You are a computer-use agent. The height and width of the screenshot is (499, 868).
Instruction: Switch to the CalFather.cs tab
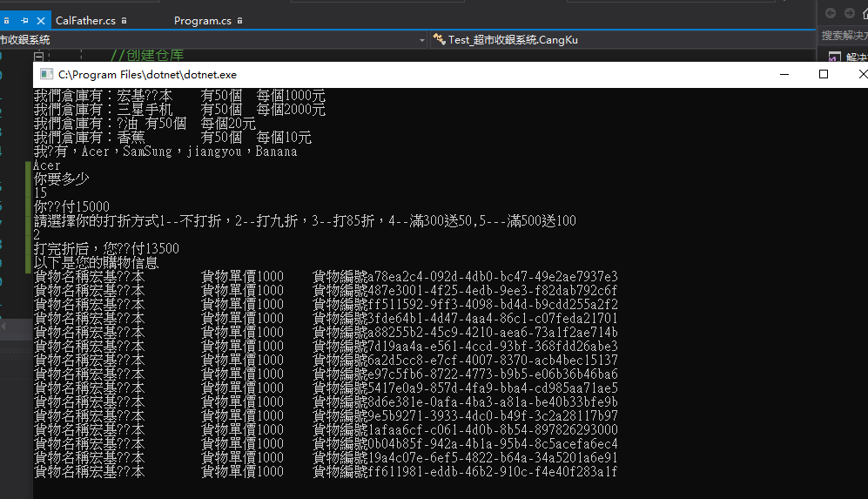coord(85,21)
